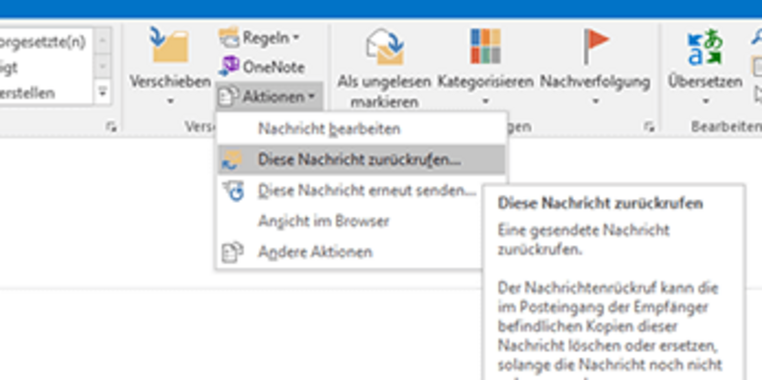The image size is (762, 380).
Task: Click the Kategorisieren color grid icon
Action: [x=485, y=46]
